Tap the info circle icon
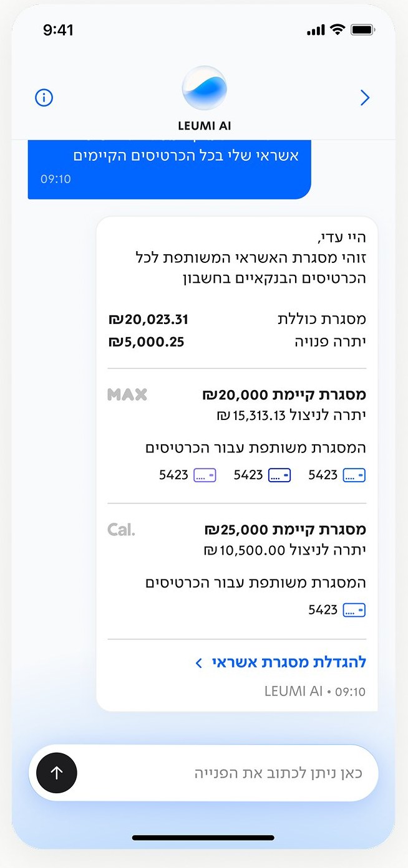Image resolution: width=408 pixels, height=868 pixels. click(44, 97)
